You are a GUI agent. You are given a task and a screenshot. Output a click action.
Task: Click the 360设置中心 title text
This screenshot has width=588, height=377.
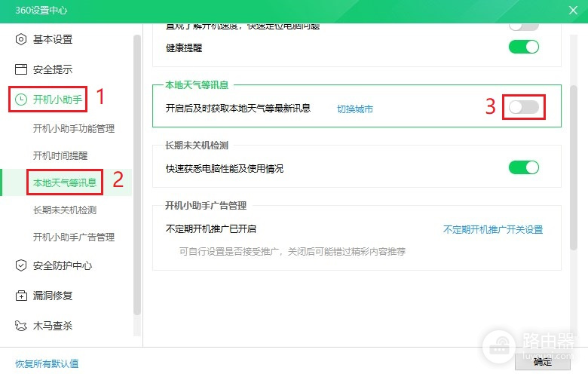click(x=41, y=10)
